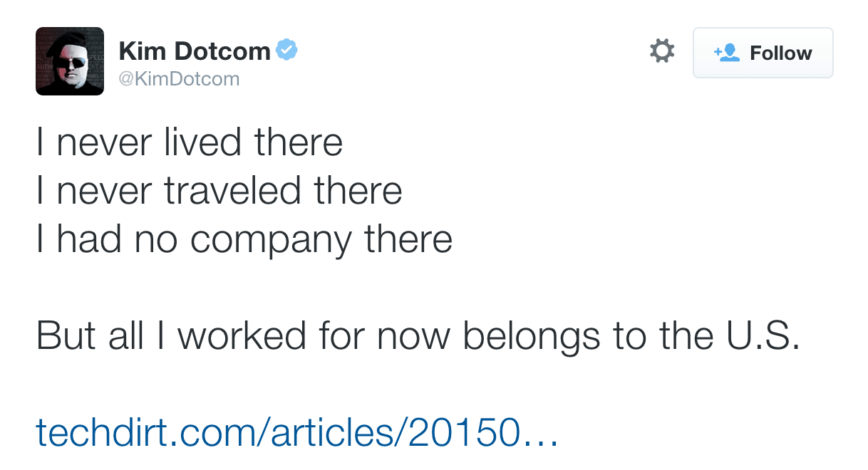Image resolution: width=868 pixels, height=470 pixels.
Task: Click the "I never lived there" line
Action: point(190,142)
